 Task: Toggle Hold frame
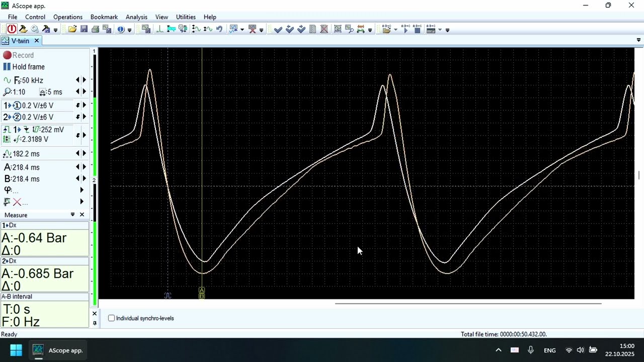click(24, 67)
